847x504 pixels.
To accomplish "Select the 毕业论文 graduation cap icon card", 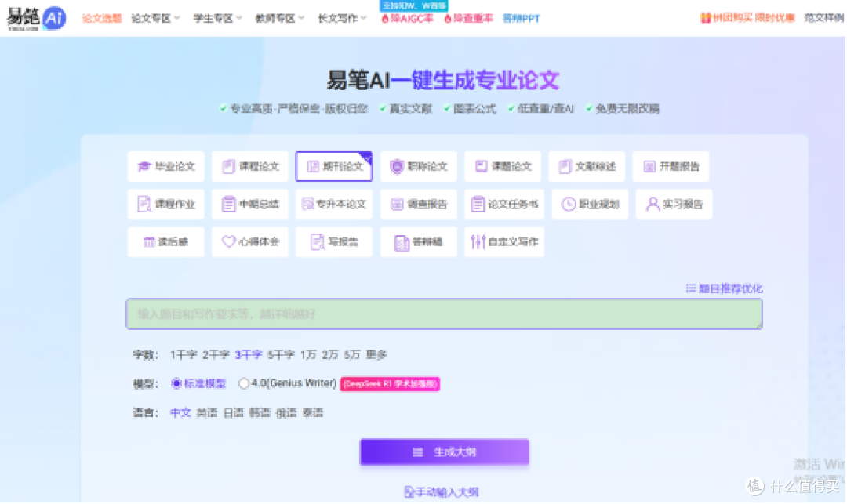I will coord(165,167).
